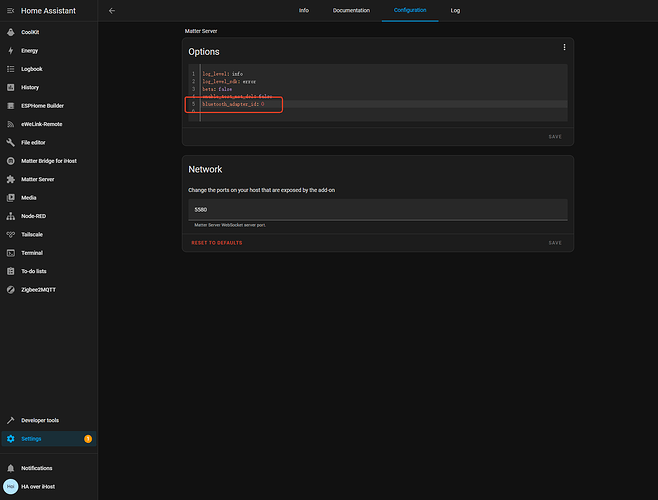This screenshot has width=658, height=500.
Task: Click Reset to Defaults in Network
Action: (x=217, y=243)
